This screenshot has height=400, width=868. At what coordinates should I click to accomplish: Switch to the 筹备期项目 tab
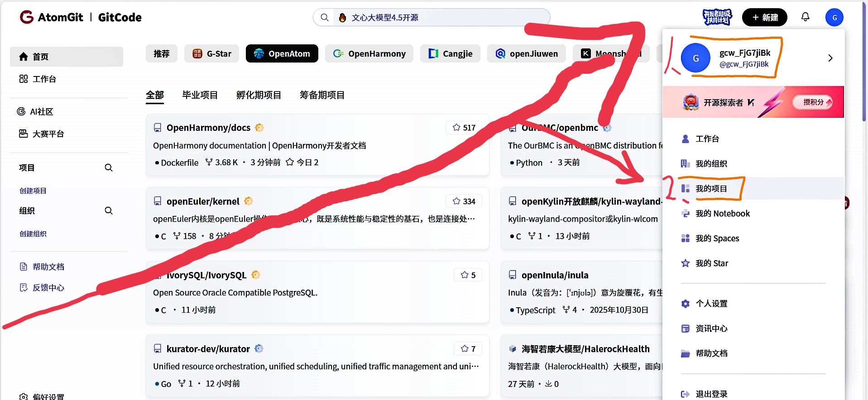pos(322,95)
